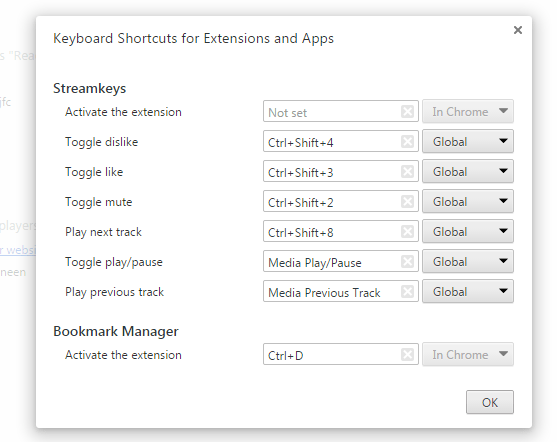Select the Not set shortcut field

click(x=341, y=111)
